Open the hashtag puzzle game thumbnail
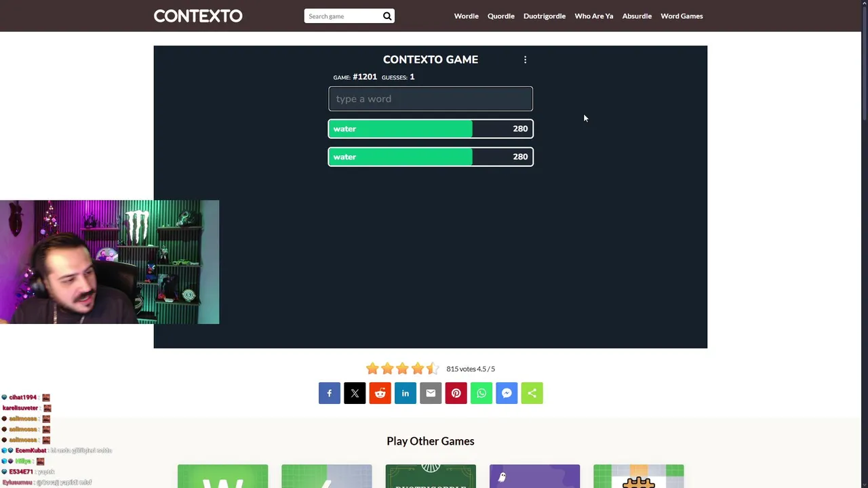 (x=639, y=476)
